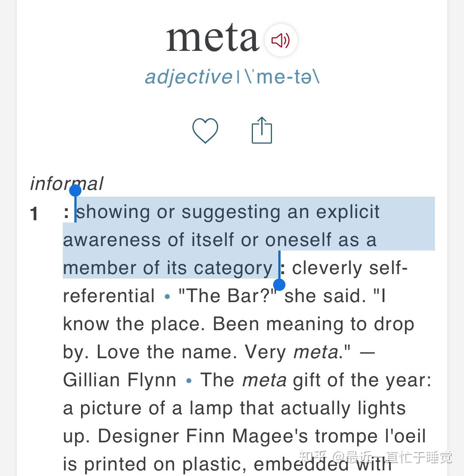Tap italic "meta" after "Very"
Viewport: 464px width, 476px height.
click(316, 352)
